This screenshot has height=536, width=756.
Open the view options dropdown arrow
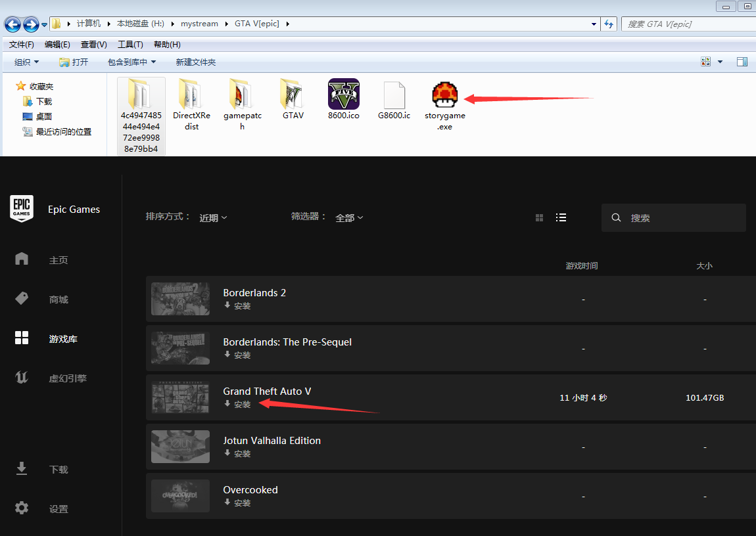point(721,62)
